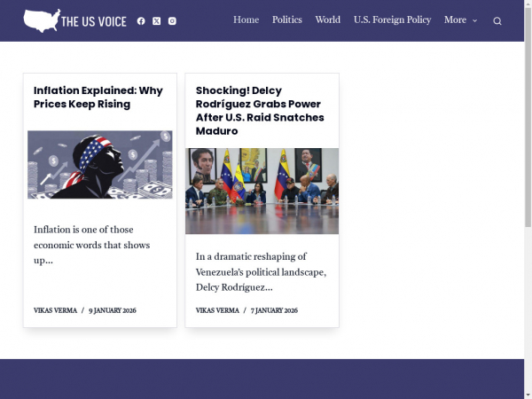Viewport: 532px width, 399px height.
Task: Open The US Voice Facebook page icon
Action: pyautogui.click(x=141, y=21)
